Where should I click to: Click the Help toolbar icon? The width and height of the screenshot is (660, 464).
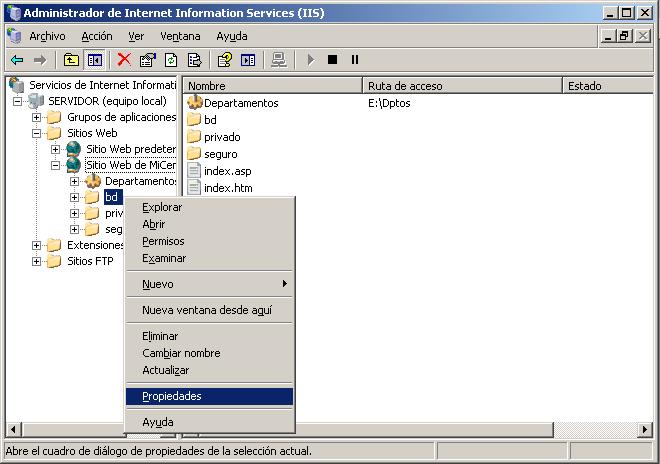click(225, 60)
